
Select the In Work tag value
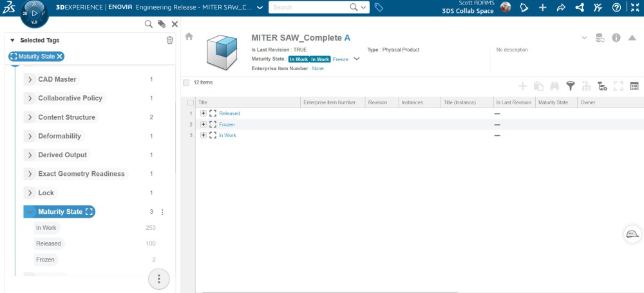[x=46, y=228]
